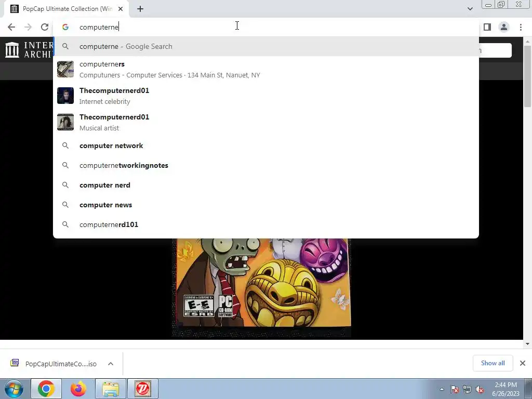Open the Windows Start menu
532x399 pixels.
coord(14,389)
